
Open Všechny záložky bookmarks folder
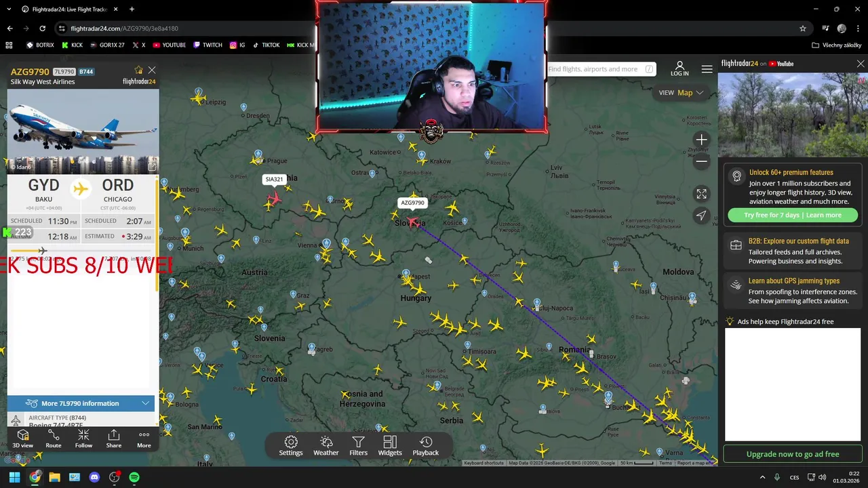click(x=836, y=45)
